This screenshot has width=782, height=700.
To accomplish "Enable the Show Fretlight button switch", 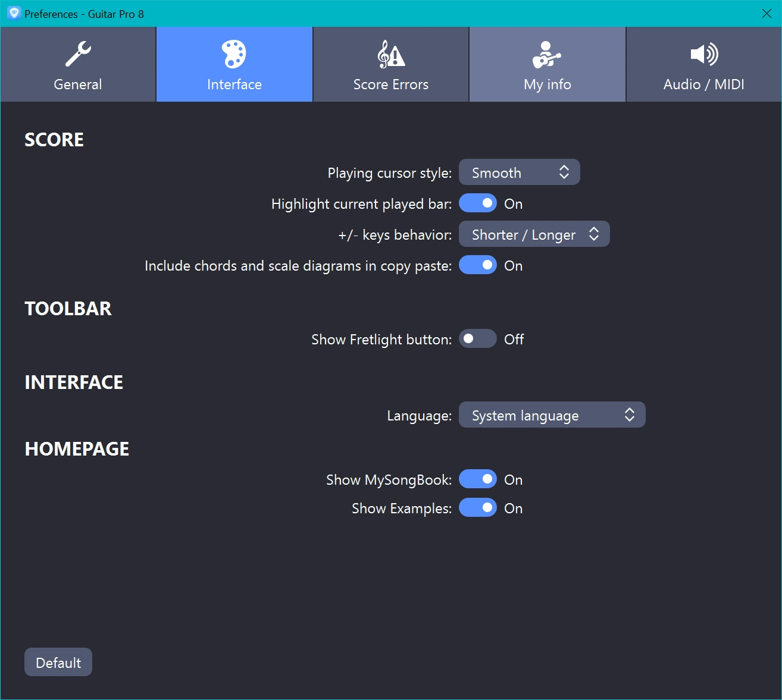I will coord(478,339).
